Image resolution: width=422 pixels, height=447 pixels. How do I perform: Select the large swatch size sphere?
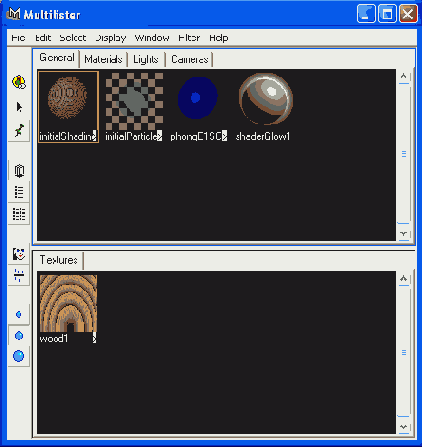click(x=19, y=356)
